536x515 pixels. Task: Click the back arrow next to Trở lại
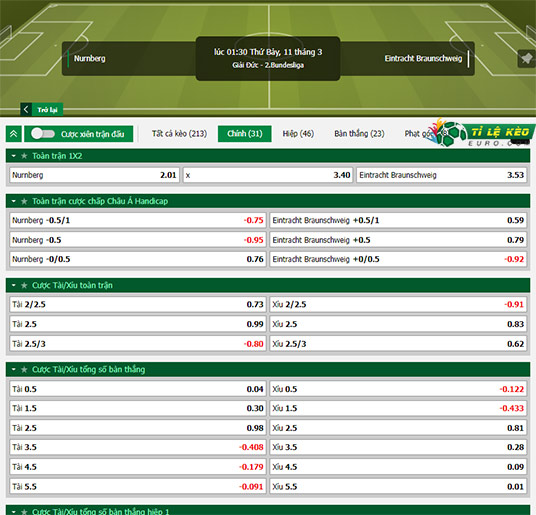pos(26,110)
